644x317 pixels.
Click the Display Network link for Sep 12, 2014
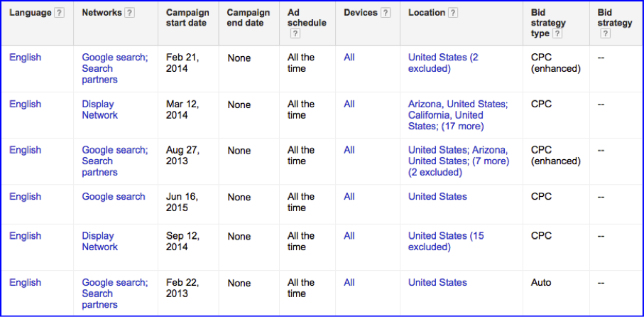coord(100,242)
